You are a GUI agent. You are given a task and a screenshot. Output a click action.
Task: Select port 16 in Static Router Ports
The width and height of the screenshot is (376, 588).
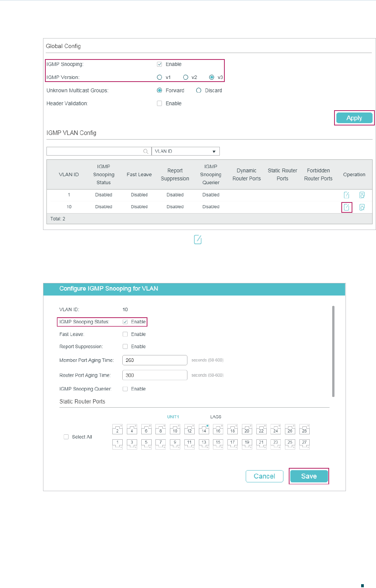coord(218,429)
